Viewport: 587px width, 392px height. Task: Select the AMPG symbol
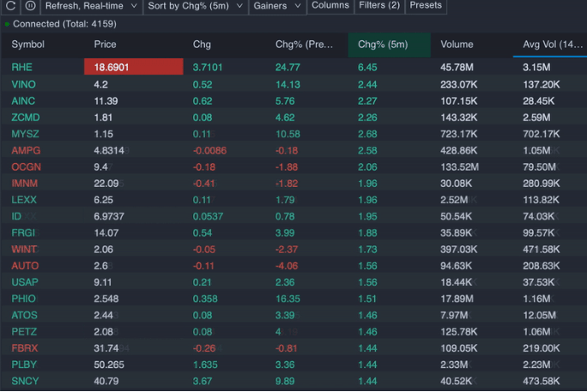[x=26, y=150]
